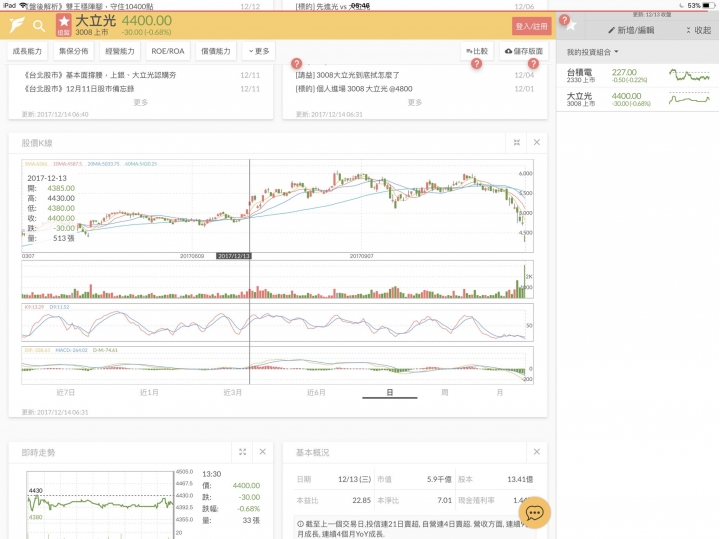
Task: Select 月 monthly K-line period
Action: tap(500, 392)
